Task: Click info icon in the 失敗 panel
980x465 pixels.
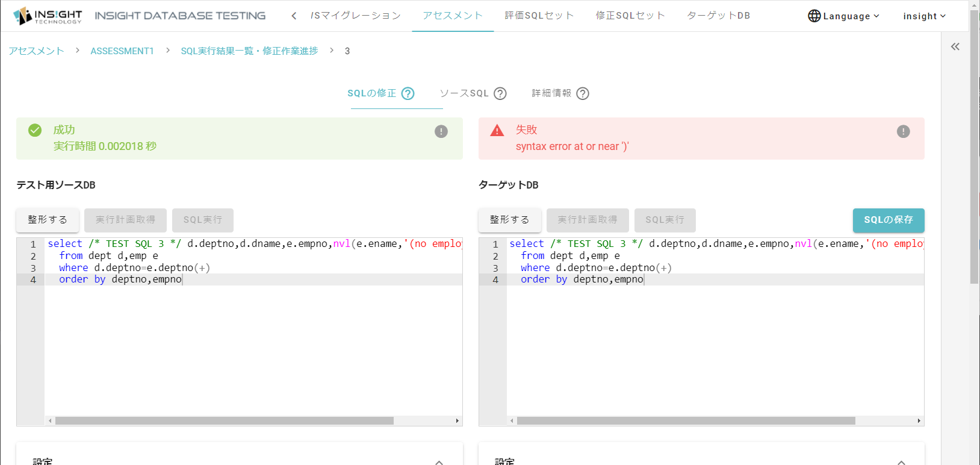Action: pyautogui.click(x=904, y=131)
